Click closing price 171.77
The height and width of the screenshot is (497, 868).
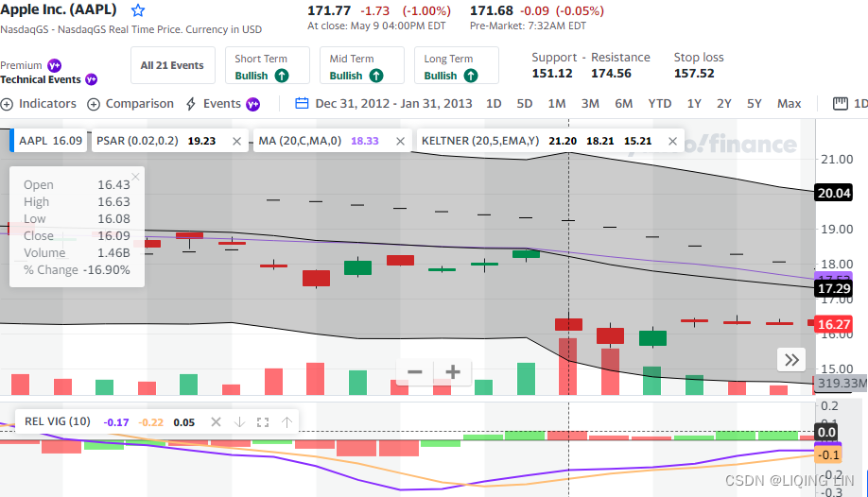329,10
